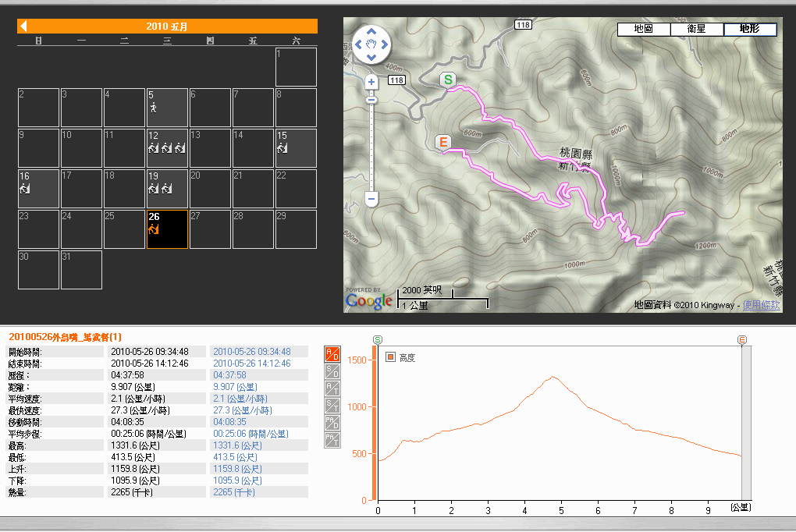Click the third hiking icon on May 12
Viewport: 796px width, 532px height.
pyautogui.click(x=179, y=147)
